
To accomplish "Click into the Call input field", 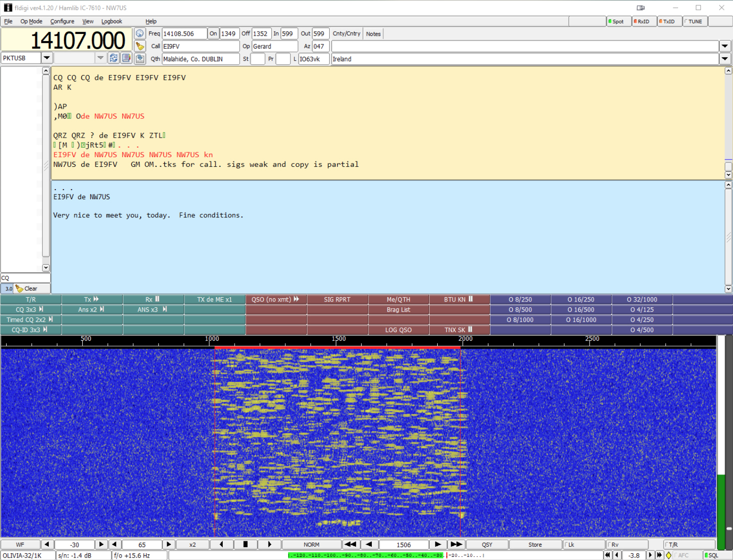I will tap(200, 46).
